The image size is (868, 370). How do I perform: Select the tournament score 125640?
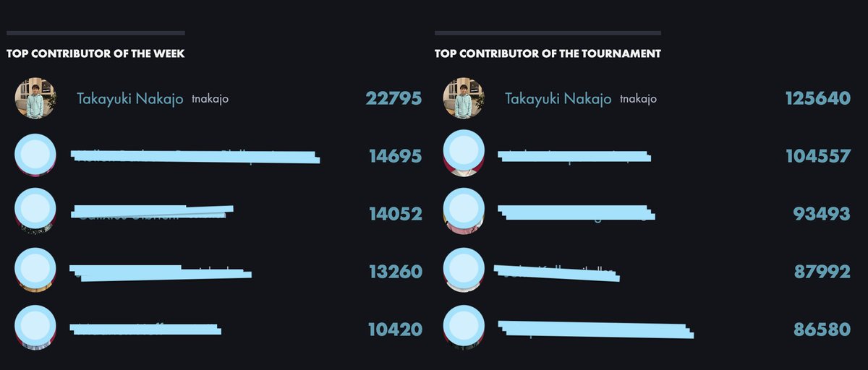click(818, 98)
